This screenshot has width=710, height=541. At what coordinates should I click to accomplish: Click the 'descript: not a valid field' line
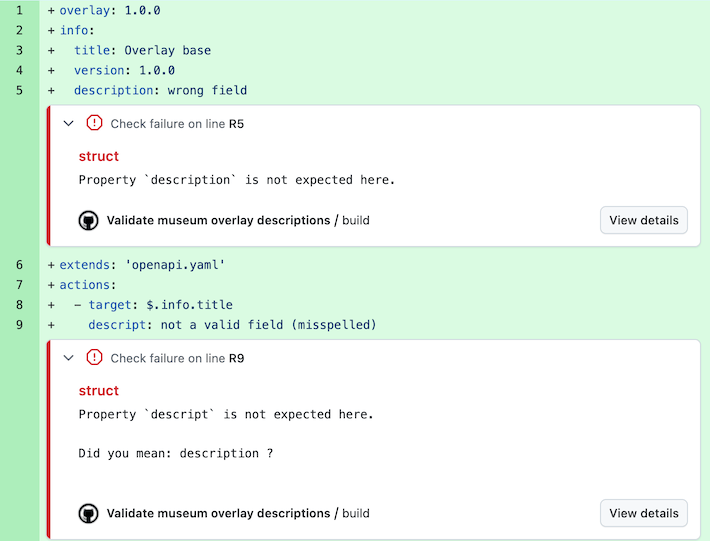tap(232, 324)
